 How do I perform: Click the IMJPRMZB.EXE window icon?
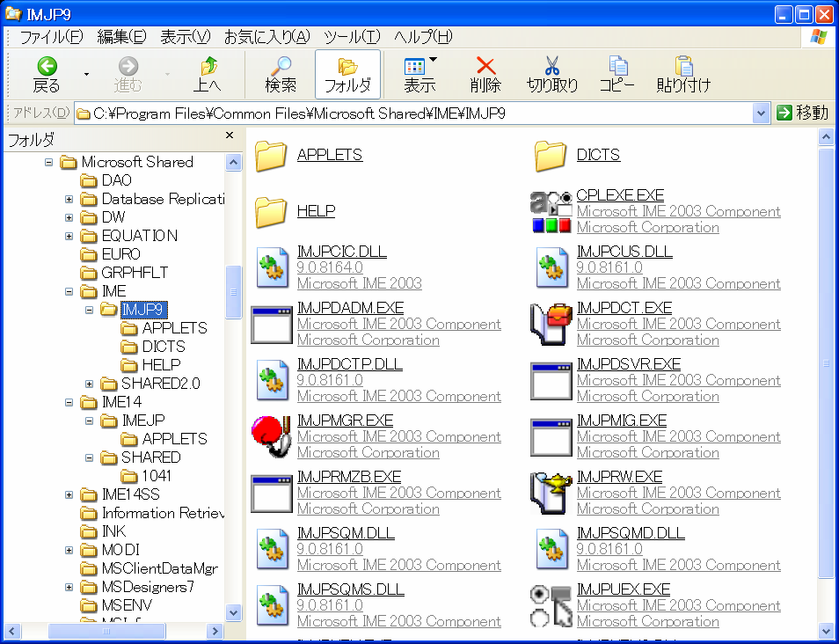click(x=272, y=494)
